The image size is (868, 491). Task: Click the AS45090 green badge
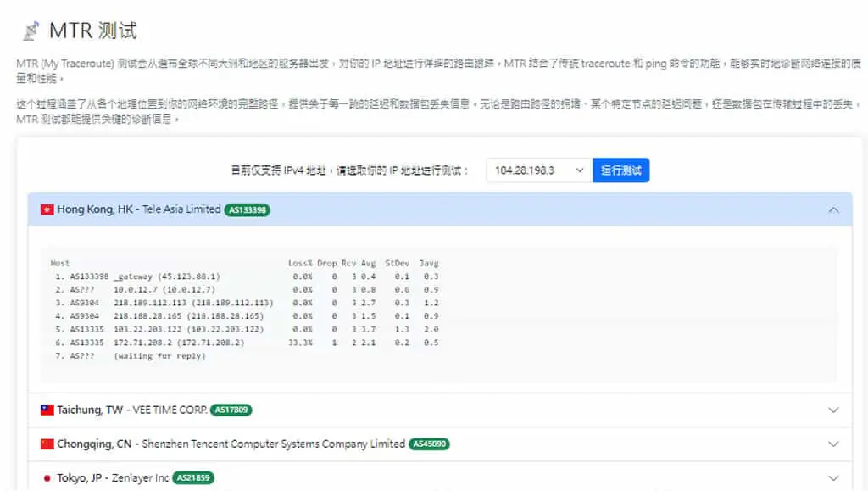point(429,444)
